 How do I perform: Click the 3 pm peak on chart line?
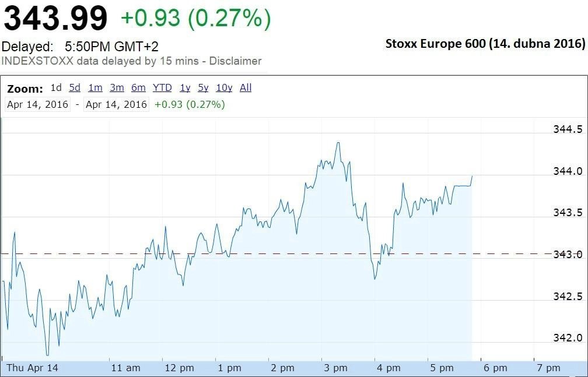[x=338, y=142]
